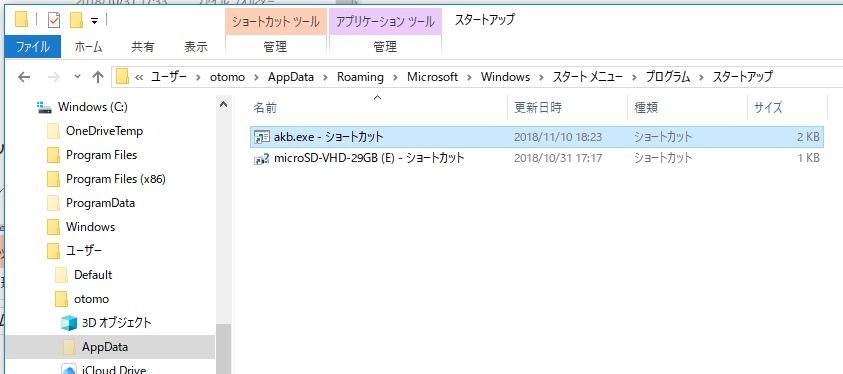Select the akb.exe shortcut icon
Viewport: 843px width, 374px height.
pyautogui.click(x=262, y=137)
